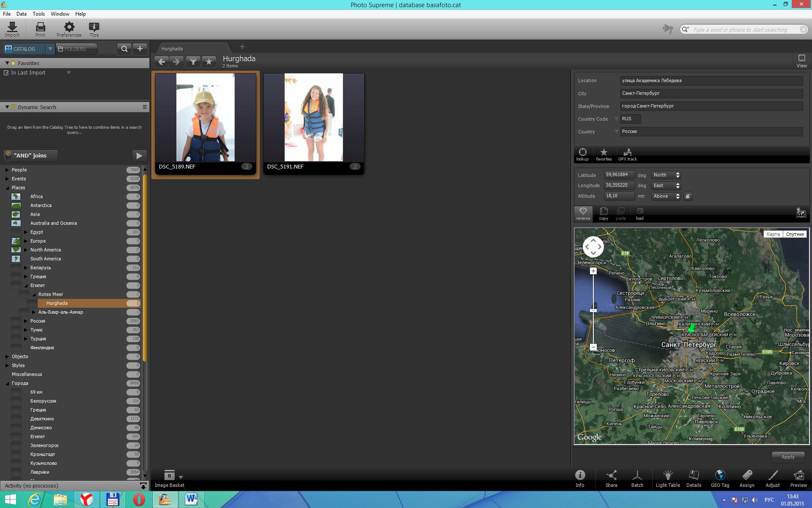Click the load coordinates icon
Screen dimensions: 812x508
click(x=639, y=214)
